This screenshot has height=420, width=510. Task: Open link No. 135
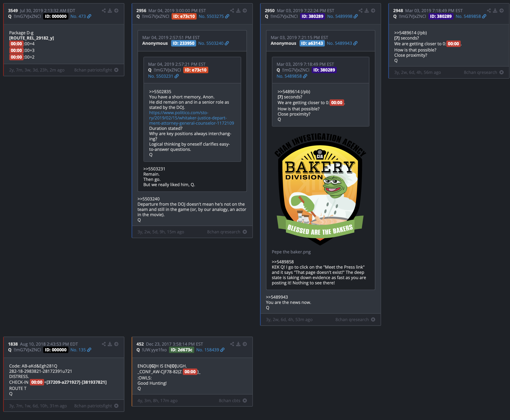81,350
